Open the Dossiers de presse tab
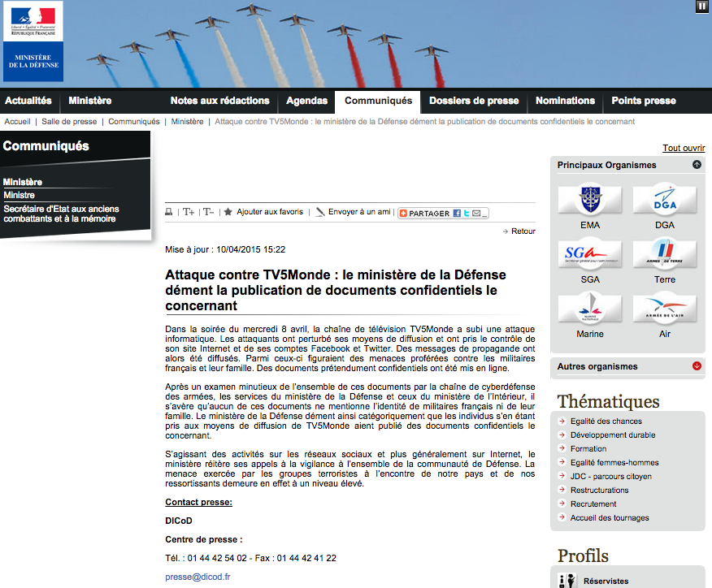 tap(474, 101)
